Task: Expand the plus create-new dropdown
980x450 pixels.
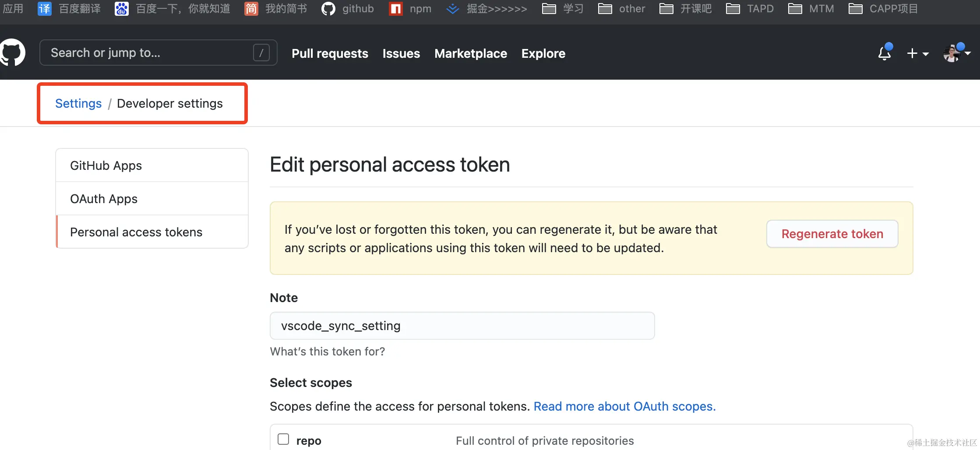Action: [918, 53]
